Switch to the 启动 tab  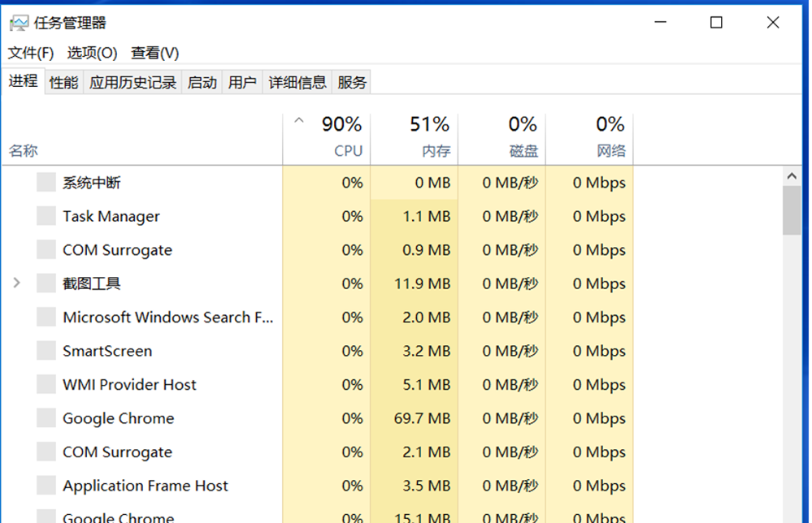[202, 81]
